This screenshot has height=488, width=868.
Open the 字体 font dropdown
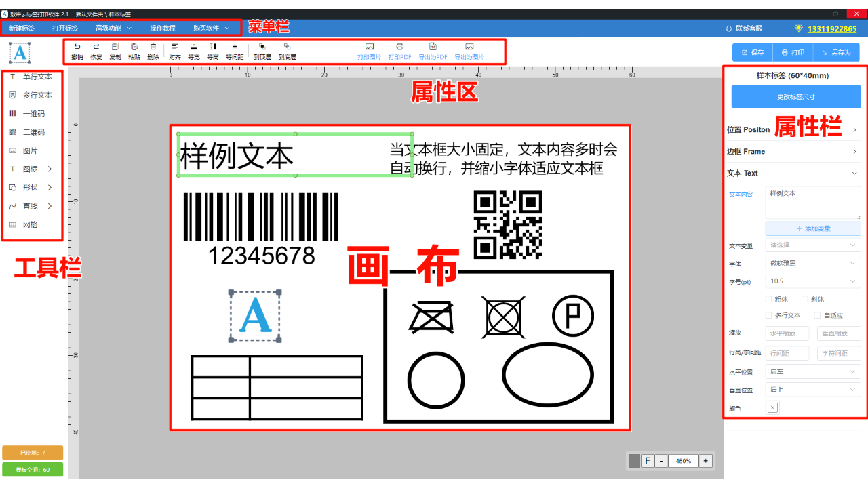(812, 263)
